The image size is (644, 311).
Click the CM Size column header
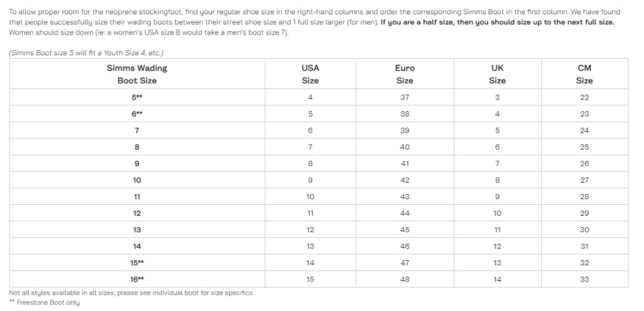[x=584, y=74]
